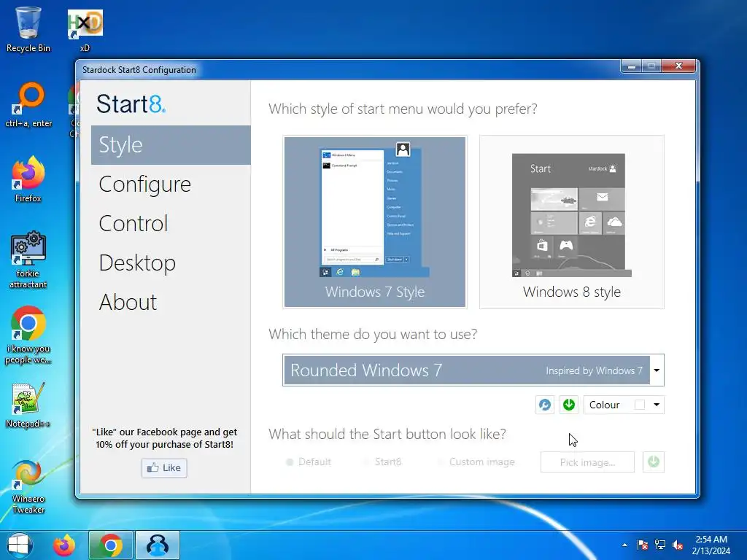Select the HxD desktop shortcut
The width and height of the screenshot is (747, 560).
(85, 29)
